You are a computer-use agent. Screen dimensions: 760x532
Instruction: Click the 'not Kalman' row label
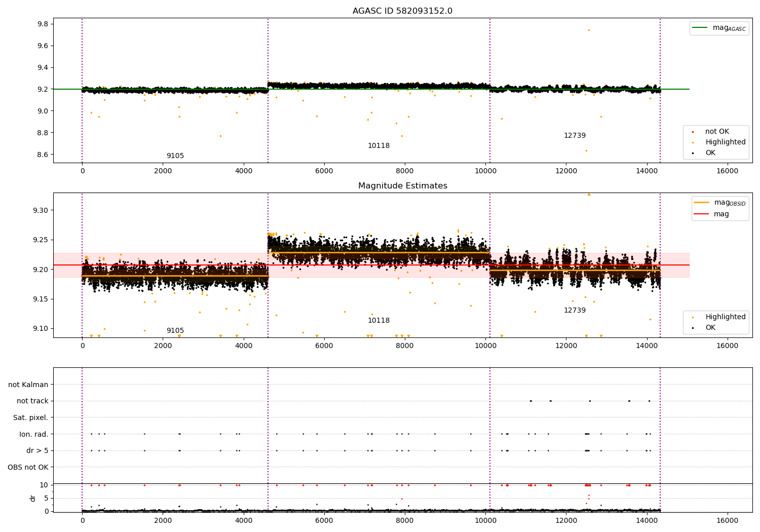pyautogui.click(x=28, y=385)
